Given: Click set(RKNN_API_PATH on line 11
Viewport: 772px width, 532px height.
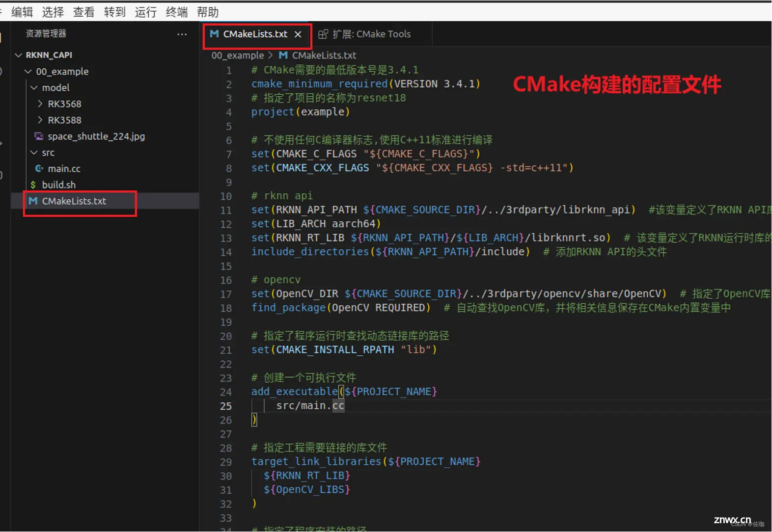Looking at the screenshot, I should tap(304, 210).
